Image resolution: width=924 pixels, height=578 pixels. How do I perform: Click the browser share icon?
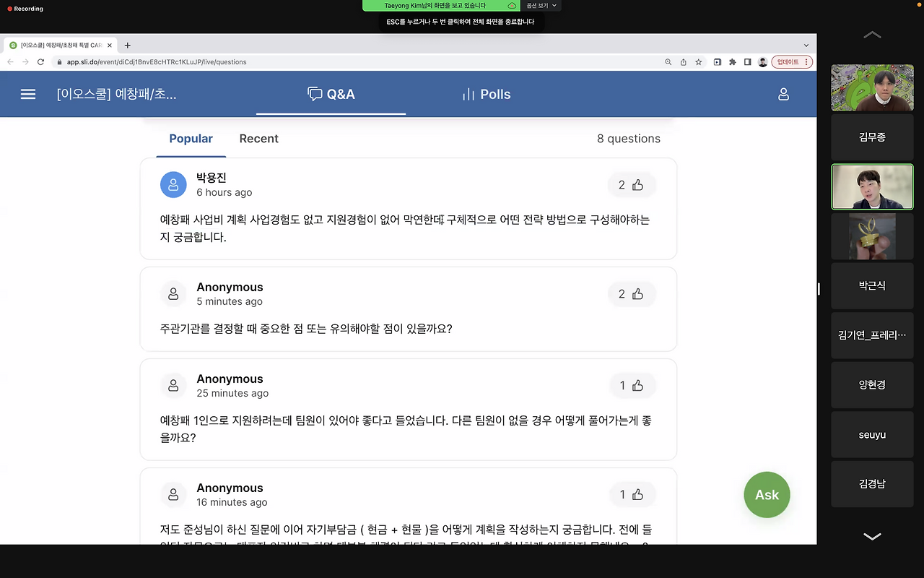[x=682, y=62]
